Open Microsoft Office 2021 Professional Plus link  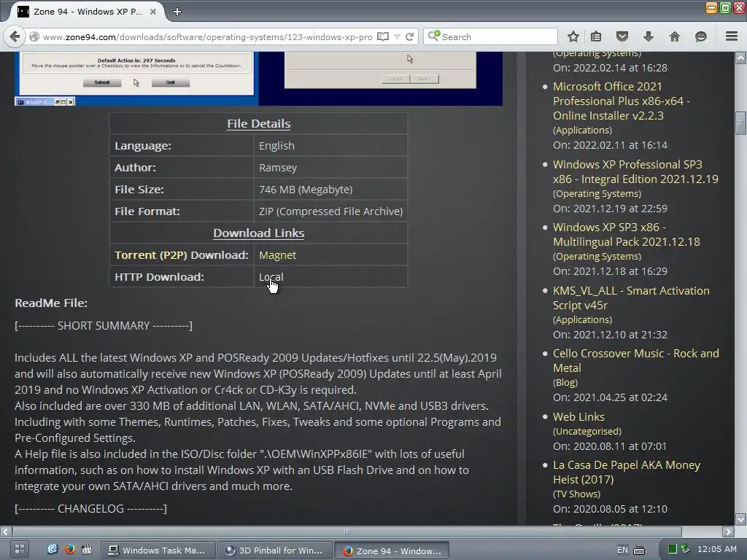[622, 101]
